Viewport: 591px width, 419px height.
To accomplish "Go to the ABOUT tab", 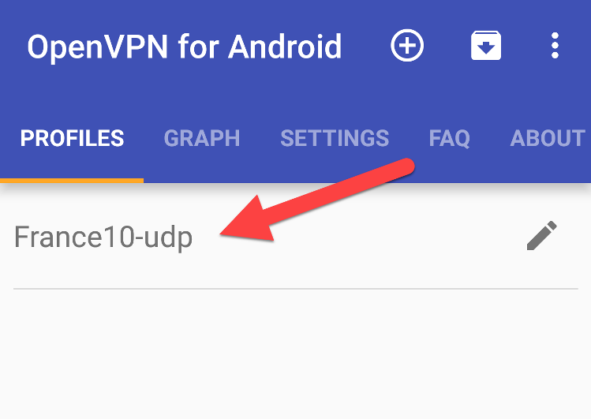I will pyautogui.click(x=548, y=138).
